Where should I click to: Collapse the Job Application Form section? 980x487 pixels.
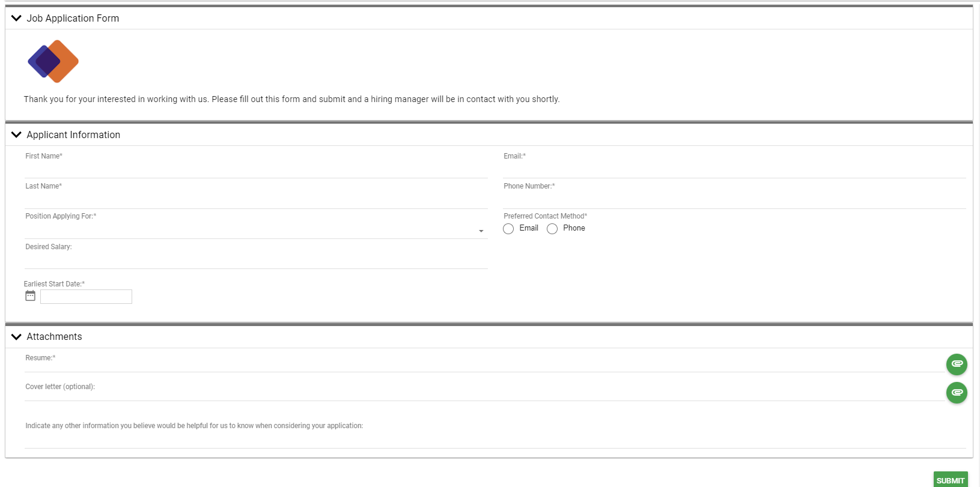click(16, 19)
